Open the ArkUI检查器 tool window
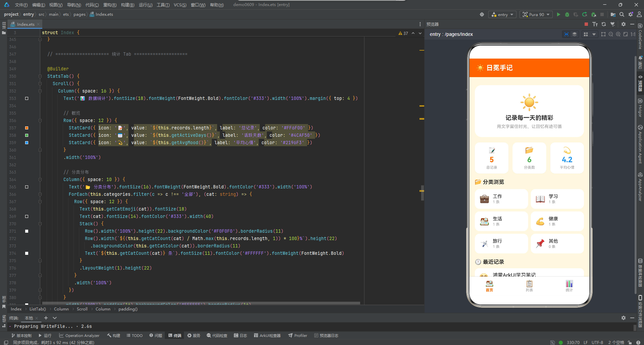 click(x=267, y=336)
